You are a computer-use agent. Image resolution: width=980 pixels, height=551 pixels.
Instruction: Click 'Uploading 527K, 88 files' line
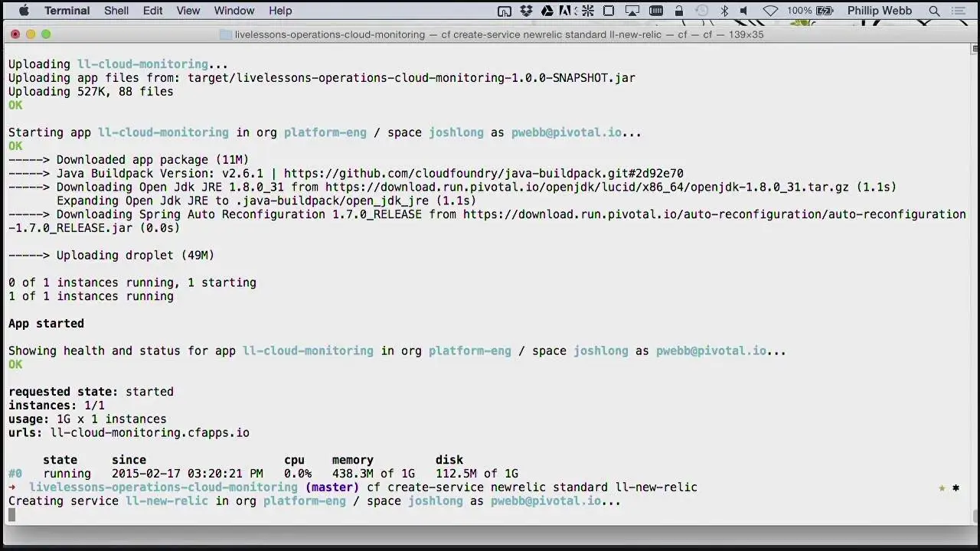pos(91,92)
